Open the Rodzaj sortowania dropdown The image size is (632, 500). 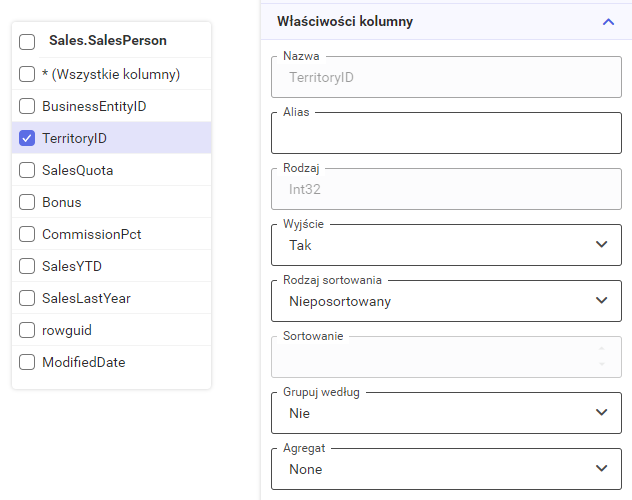pos(446,301)
